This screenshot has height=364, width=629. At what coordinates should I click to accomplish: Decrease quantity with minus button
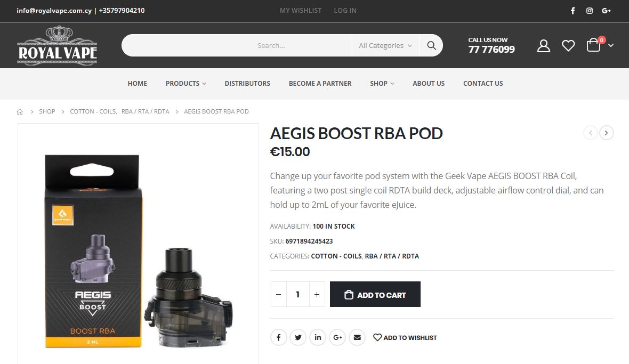click(x=278, y=294)
